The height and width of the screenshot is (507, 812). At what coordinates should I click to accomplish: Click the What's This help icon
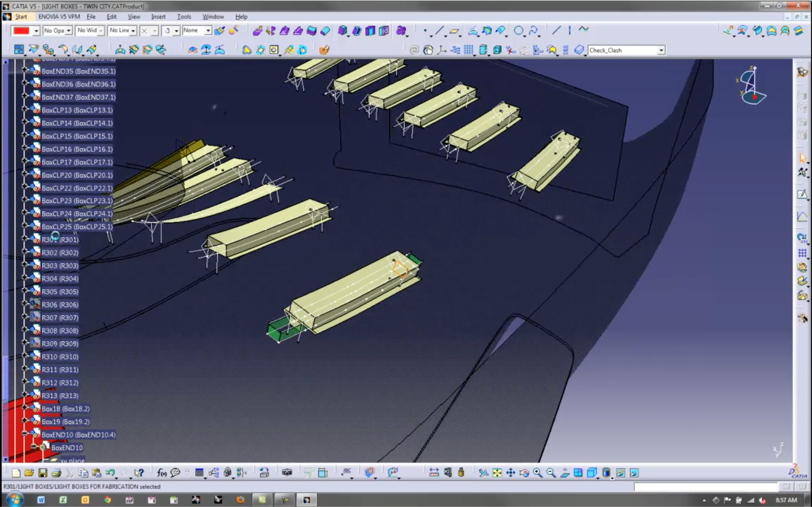pos(139,473)
